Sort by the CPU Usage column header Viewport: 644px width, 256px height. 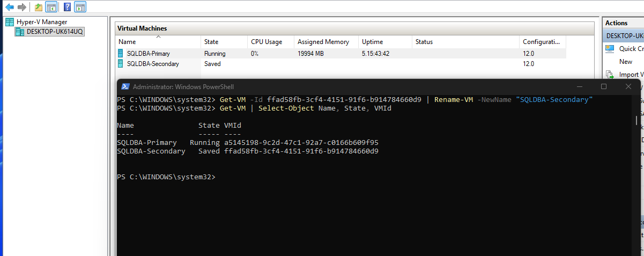pos(271,42)
